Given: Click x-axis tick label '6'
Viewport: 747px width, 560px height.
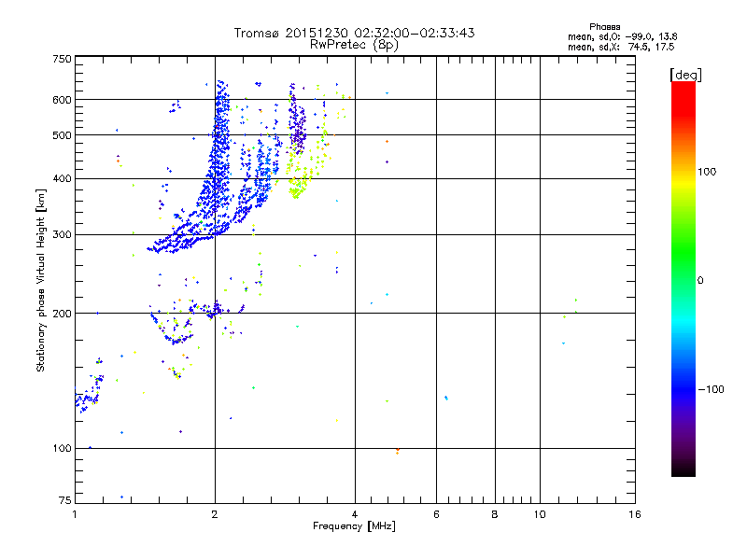Looking at the screenshot, I should coord(436,514).
